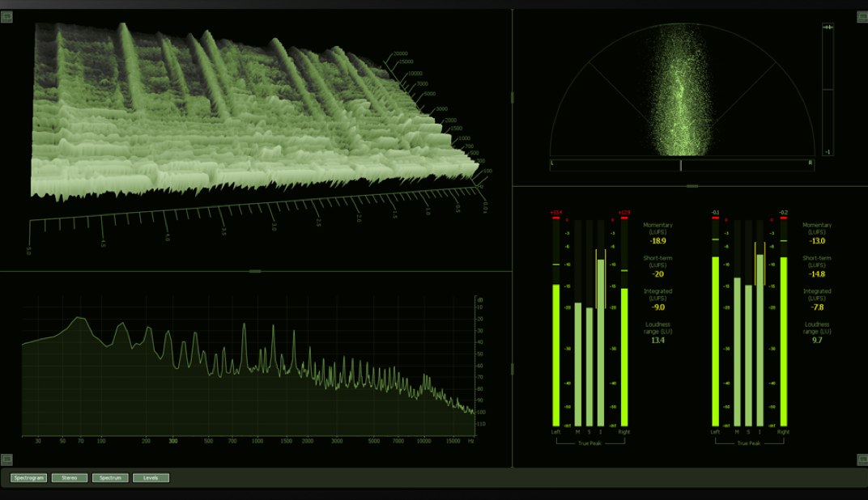Click the vertical correlation meter beside the vectorscope
Viewport: 868px width, 500px height.
828,90
